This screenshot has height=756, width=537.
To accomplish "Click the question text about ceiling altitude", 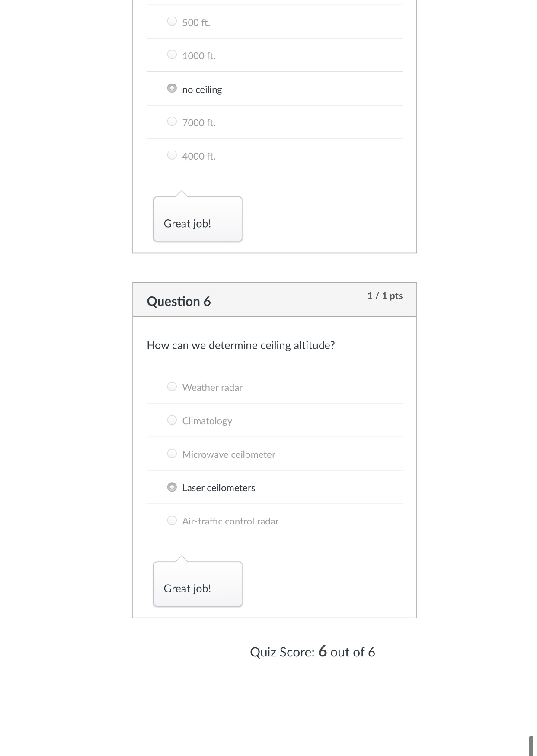I will (241, 345).
